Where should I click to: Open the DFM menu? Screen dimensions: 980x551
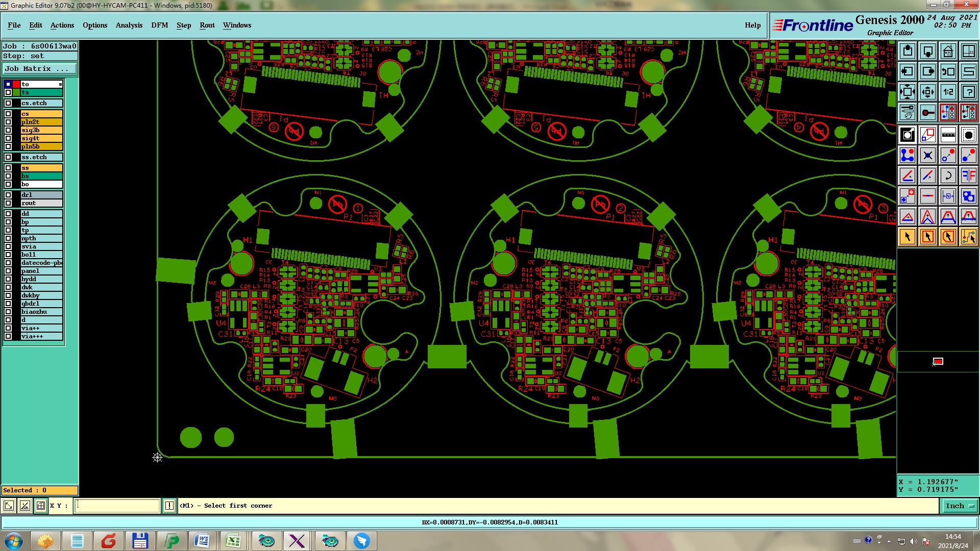pyautogui.click(x=159, y=25)
